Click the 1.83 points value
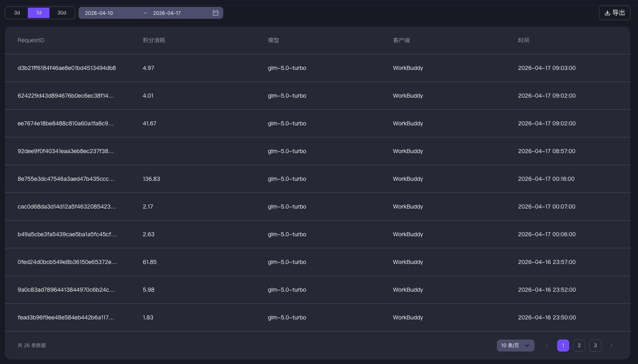638x364 pixels. [x=148, y=317]
